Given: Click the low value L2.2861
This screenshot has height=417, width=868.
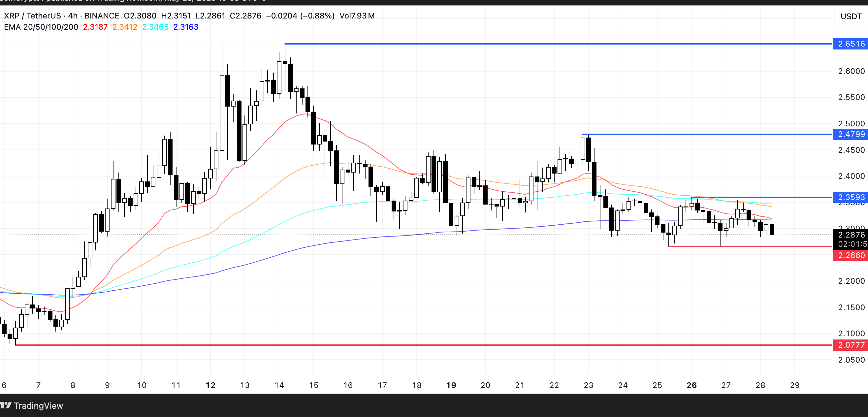Looking at the screenshot, I should pyautogui.click(x=210, y=16).
